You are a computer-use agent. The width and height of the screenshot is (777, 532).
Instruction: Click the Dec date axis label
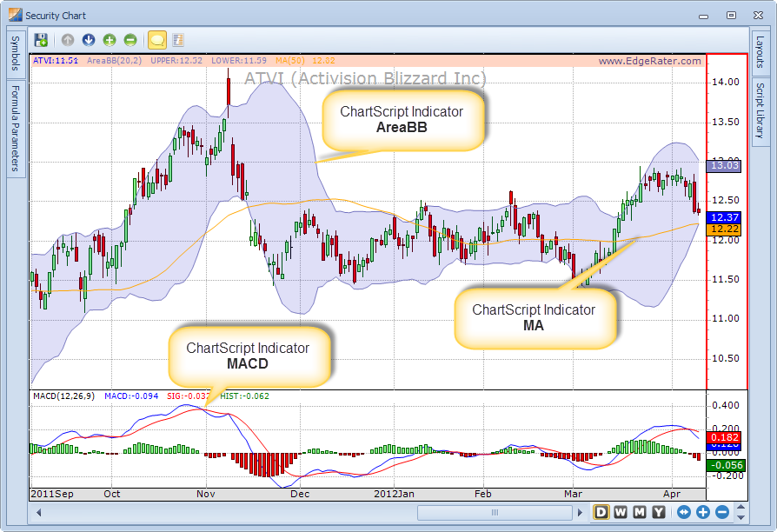(300, 494)
